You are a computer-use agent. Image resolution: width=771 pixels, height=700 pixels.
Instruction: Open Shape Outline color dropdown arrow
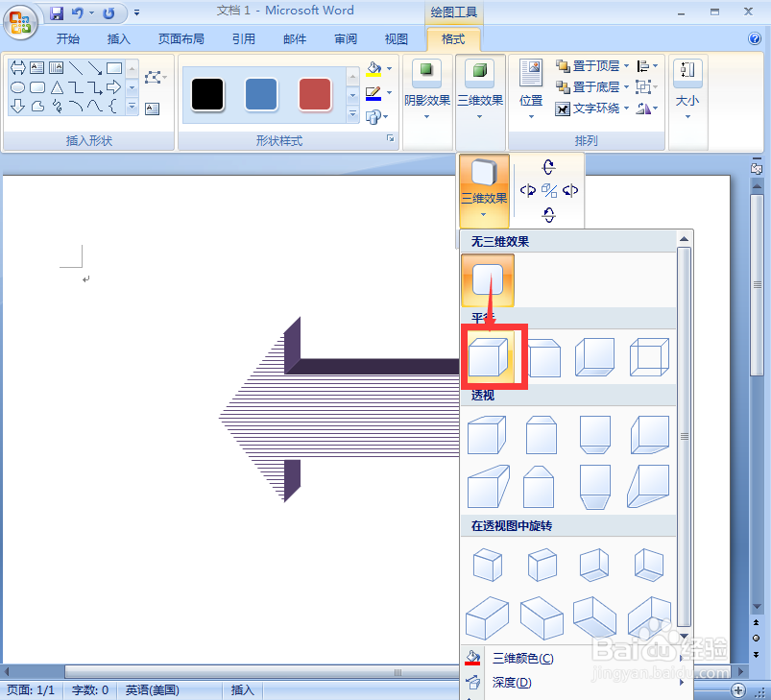(x=390, y=92)
